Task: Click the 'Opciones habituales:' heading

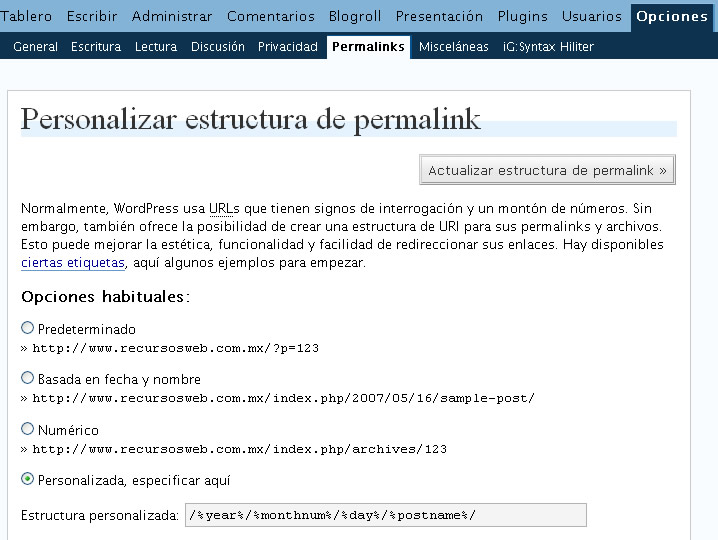Action: pos(105,297)
